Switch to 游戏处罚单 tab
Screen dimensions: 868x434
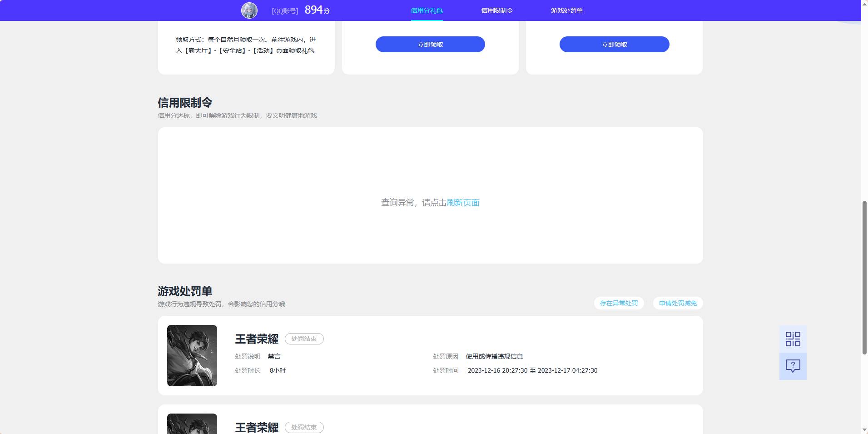point(567,10)
